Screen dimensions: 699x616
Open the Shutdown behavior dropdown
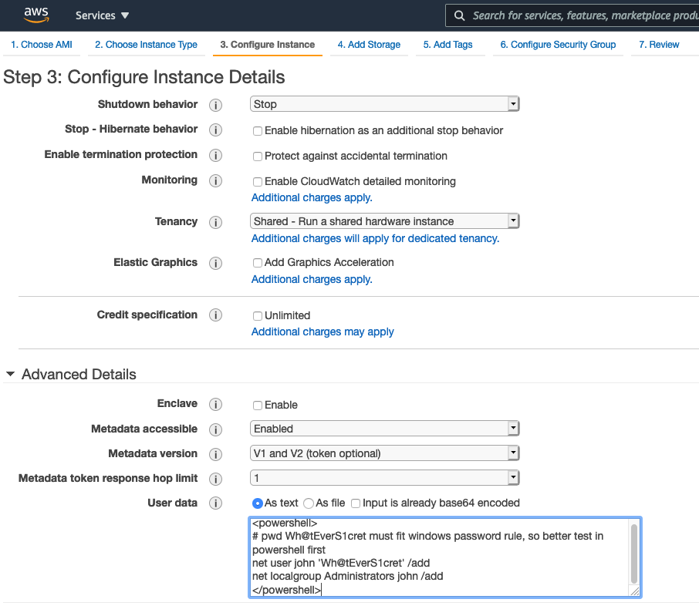click(384, 104)
